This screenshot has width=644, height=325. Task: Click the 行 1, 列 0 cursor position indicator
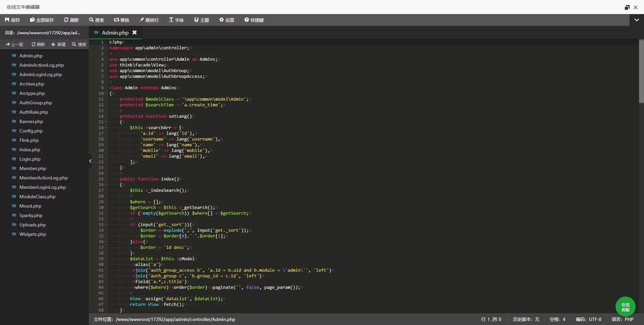pos(491,319)
